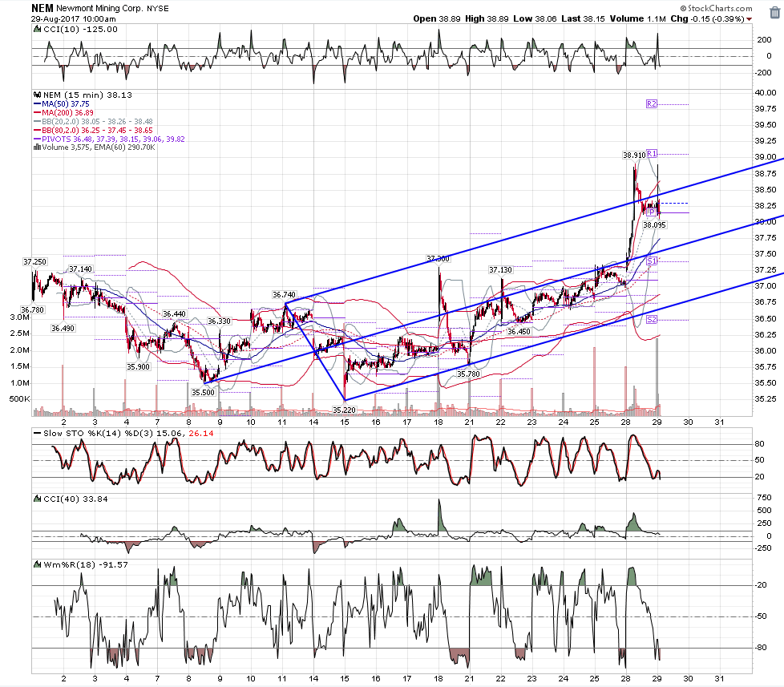784x687 pixels.
Task: Click the PIVOTS legend entry
Action: [x=109, y=139]
